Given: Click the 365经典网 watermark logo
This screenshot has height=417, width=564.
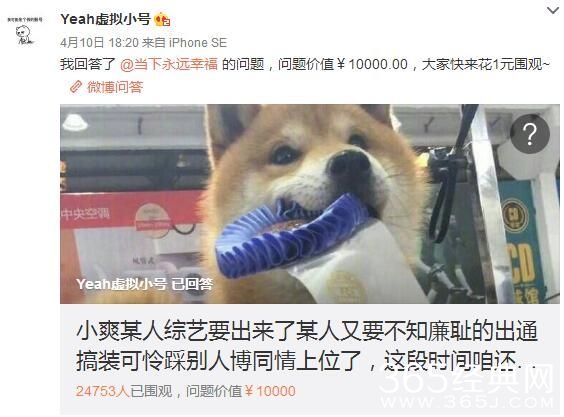Looking at the screenshot, I should 466,387.
